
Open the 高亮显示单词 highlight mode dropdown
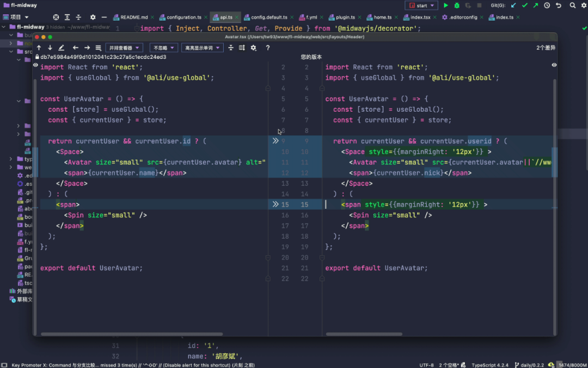tap(203, 47)
